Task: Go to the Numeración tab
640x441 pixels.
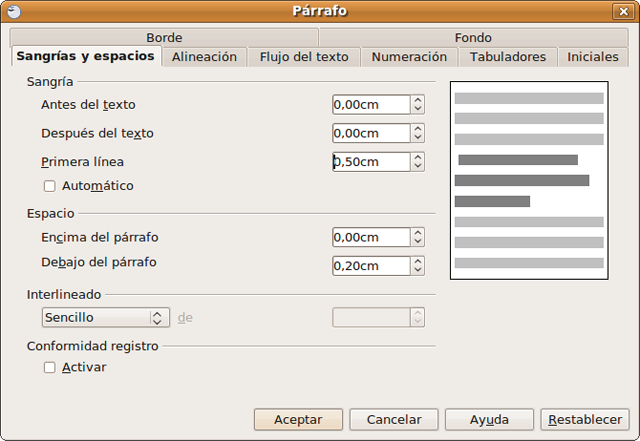Action: tap(409, 57)
